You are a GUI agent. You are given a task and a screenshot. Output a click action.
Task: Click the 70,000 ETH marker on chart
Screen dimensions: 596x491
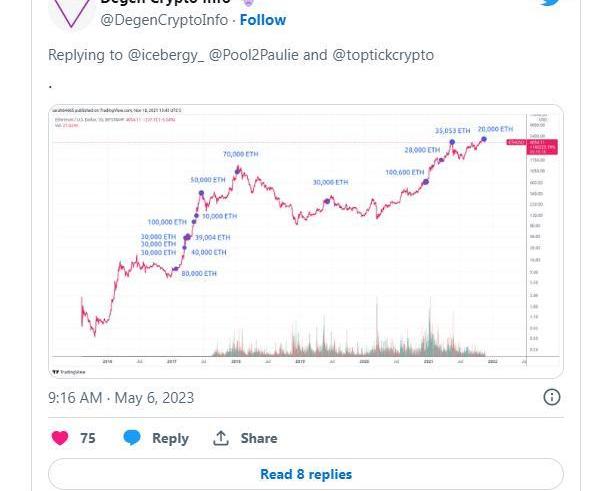pyautogui.click(x=238, y=171)
